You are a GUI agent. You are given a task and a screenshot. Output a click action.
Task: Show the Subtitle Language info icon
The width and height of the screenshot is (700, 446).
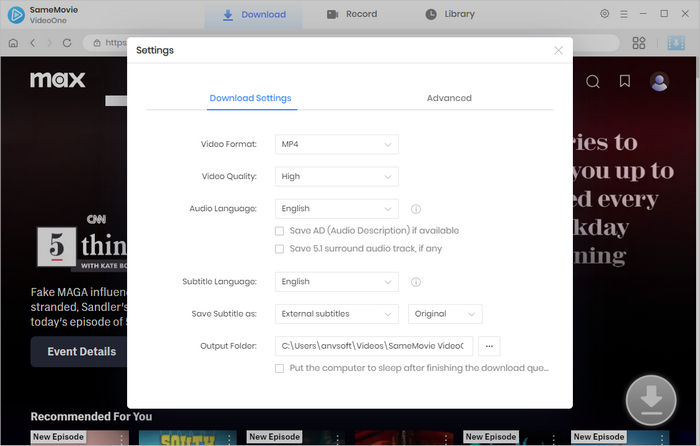[416, 282]
